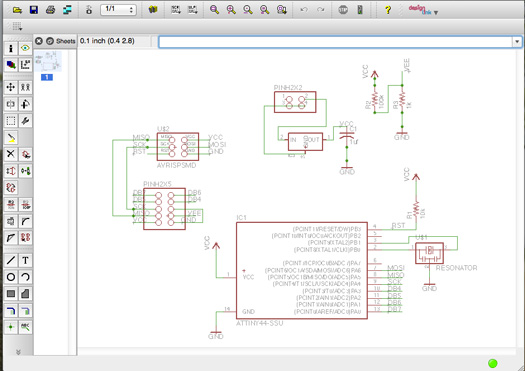The image size is (525, 371).
Task: Select the Pinswap tool
Action: 11,171
